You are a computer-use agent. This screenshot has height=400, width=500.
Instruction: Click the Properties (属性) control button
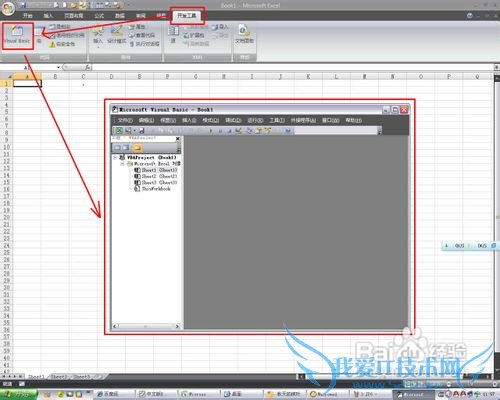tap(137, 27)
